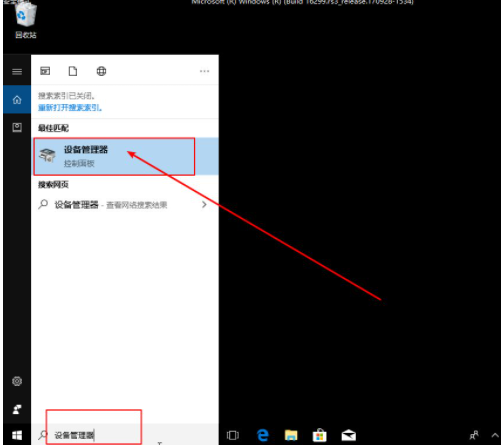Select the Home icon in sidebar
Screen dimensions: 502x448
click(x=17, y=99)
